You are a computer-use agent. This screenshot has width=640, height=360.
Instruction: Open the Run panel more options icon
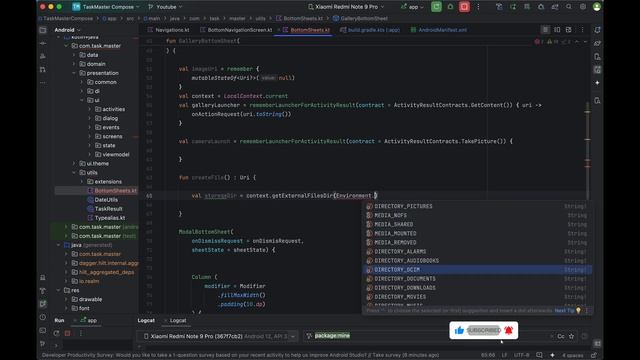tap(80, 333)
